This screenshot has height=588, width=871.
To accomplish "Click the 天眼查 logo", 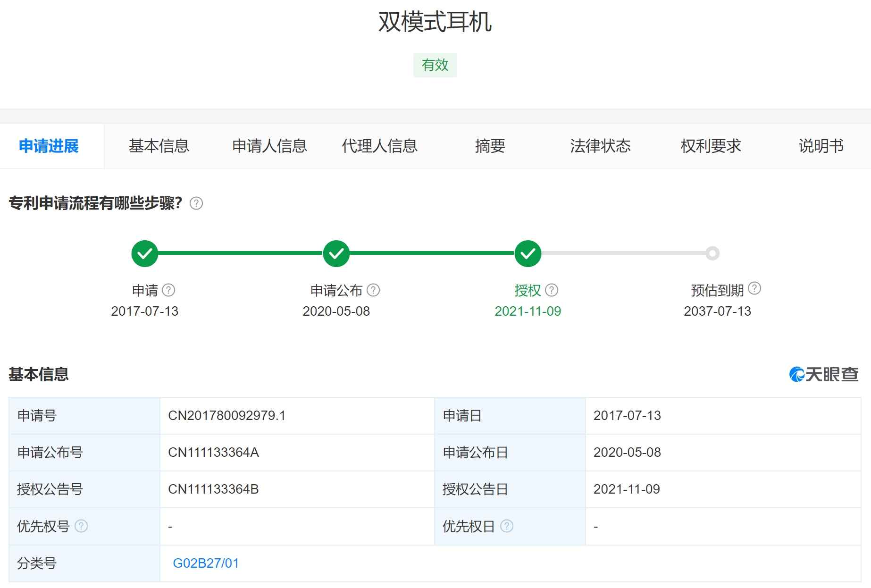I will click(x=823, y=374).
